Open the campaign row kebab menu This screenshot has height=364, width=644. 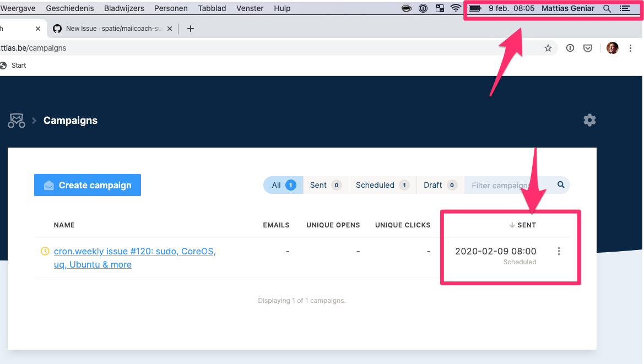click(x=559, y=251)
